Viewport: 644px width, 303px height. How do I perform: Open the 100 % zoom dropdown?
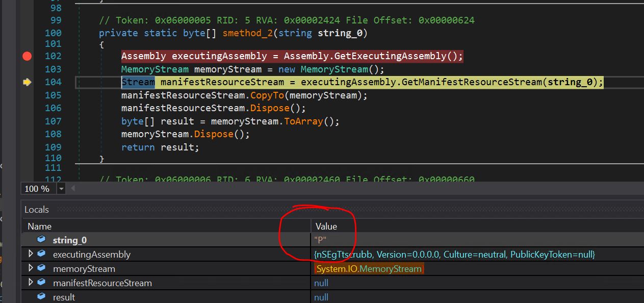(61, 189)
